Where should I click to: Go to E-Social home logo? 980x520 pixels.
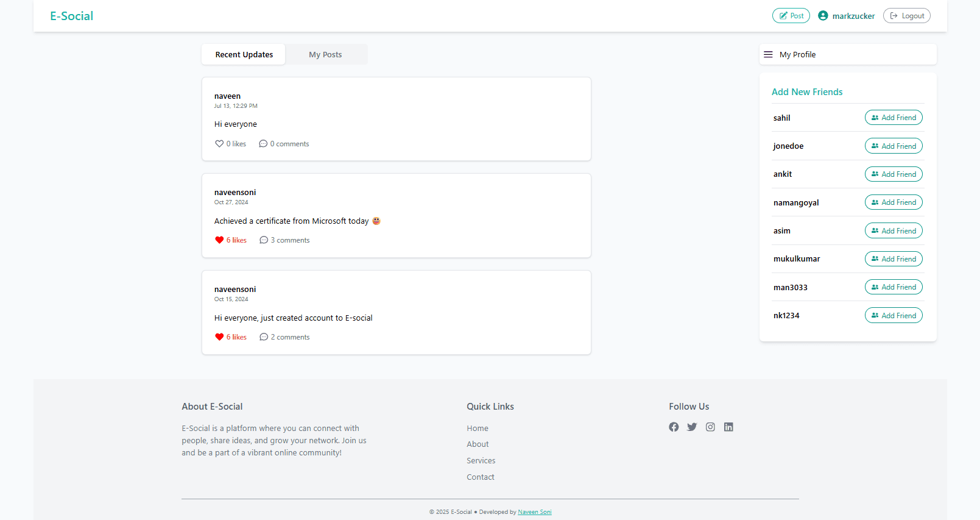coord(72,16)
